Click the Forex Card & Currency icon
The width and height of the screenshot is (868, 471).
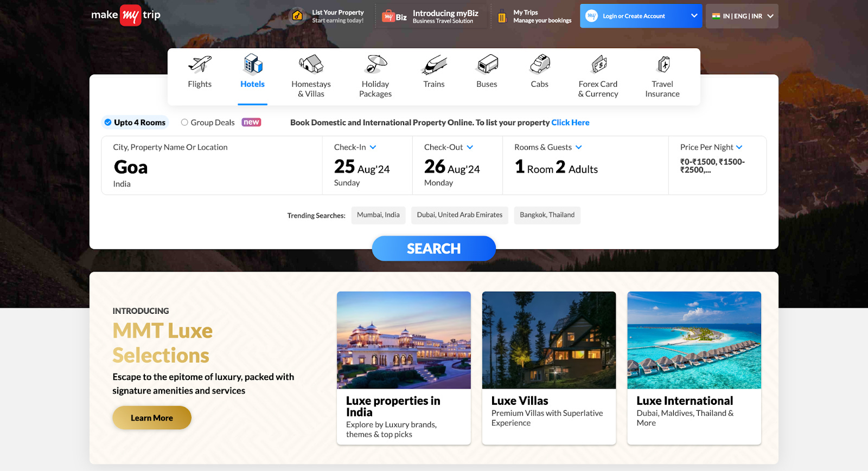tap(598, 64)
